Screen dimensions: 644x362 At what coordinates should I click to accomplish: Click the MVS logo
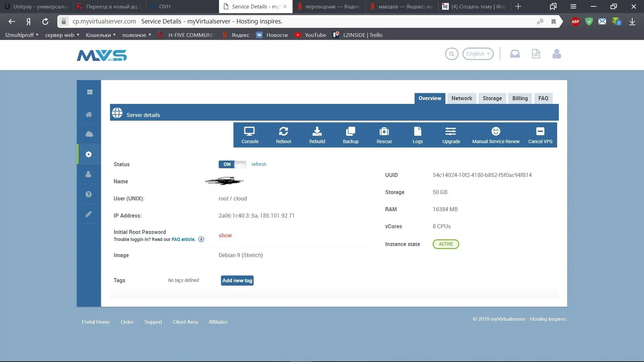(102, 55)
